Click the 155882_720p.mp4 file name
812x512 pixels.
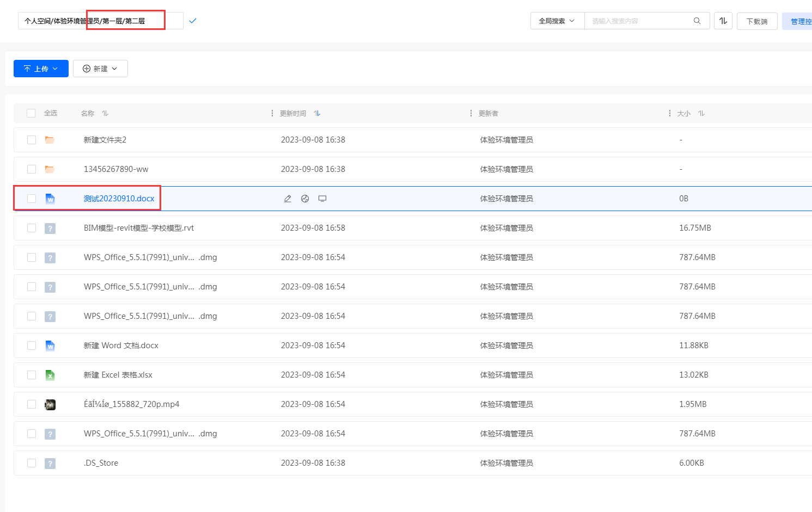[x=132, y=404]
